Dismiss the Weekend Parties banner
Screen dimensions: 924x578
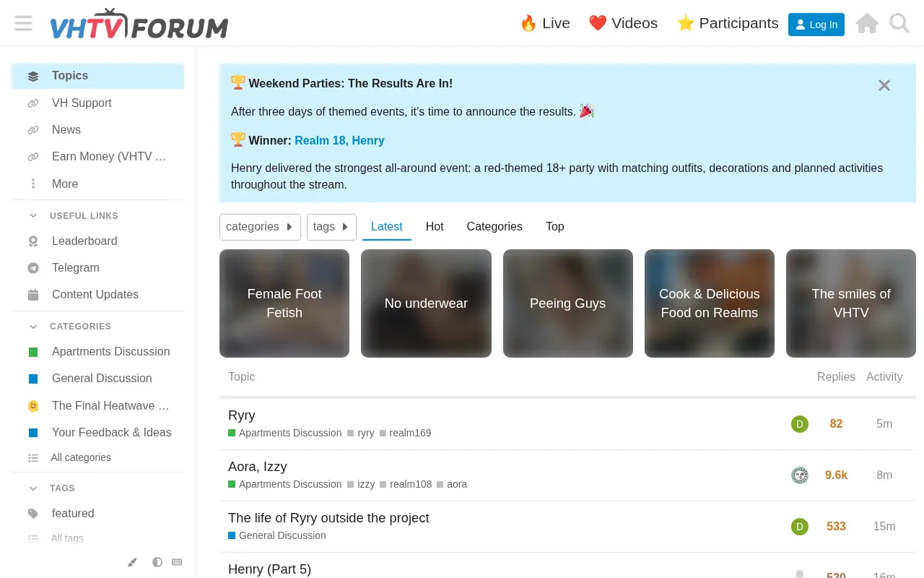(x=884, y=85)
